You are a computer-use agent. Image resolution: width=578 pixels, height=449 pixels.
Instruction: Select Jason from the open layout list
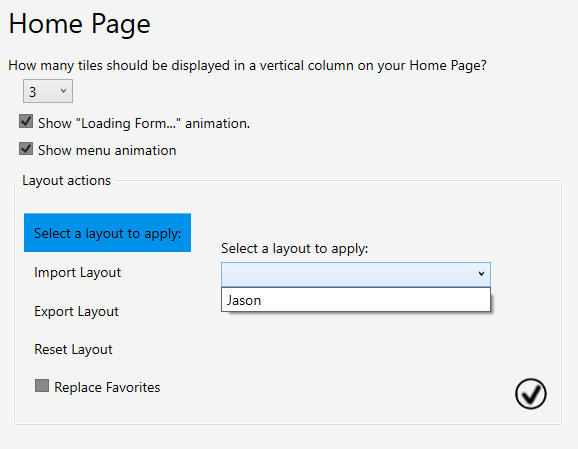(x=356, y=300)
